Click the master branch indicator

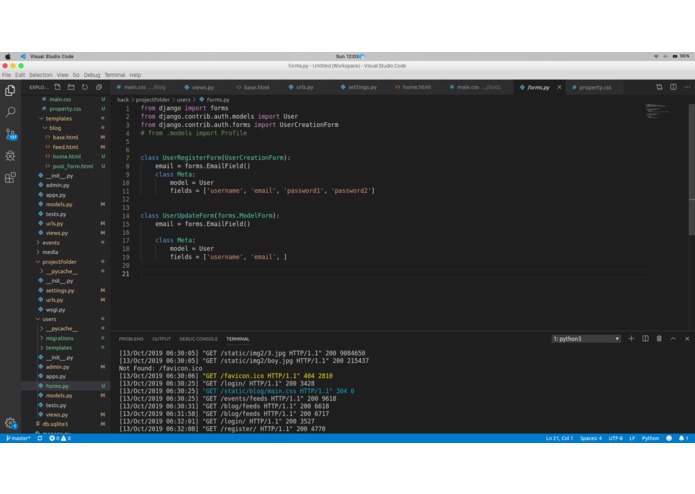pos(18,438)
